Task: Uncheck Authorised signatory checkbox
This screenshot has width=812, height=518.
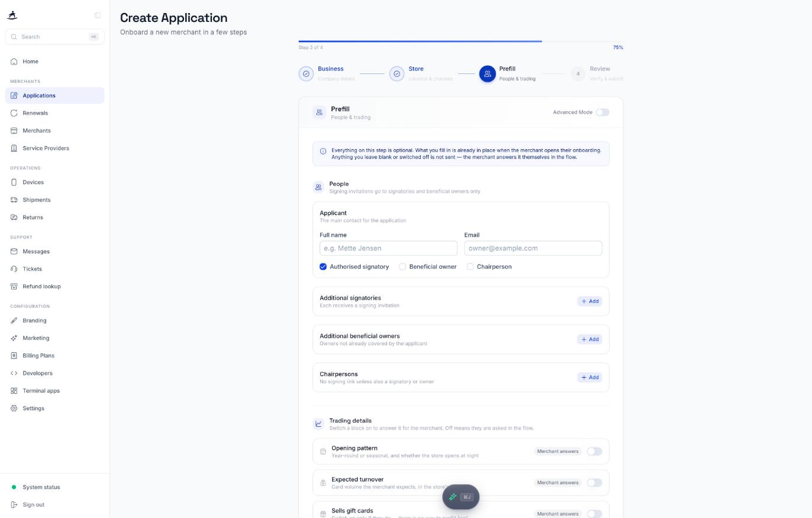Action: [x=323, y=267]
